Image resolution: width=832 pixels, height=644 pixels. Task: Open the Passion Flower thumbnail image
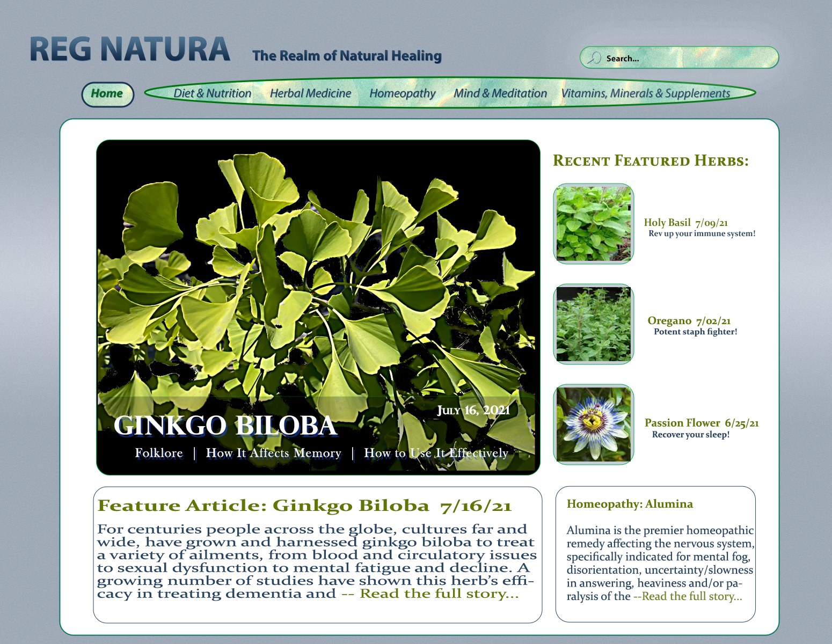click(593, 425)
